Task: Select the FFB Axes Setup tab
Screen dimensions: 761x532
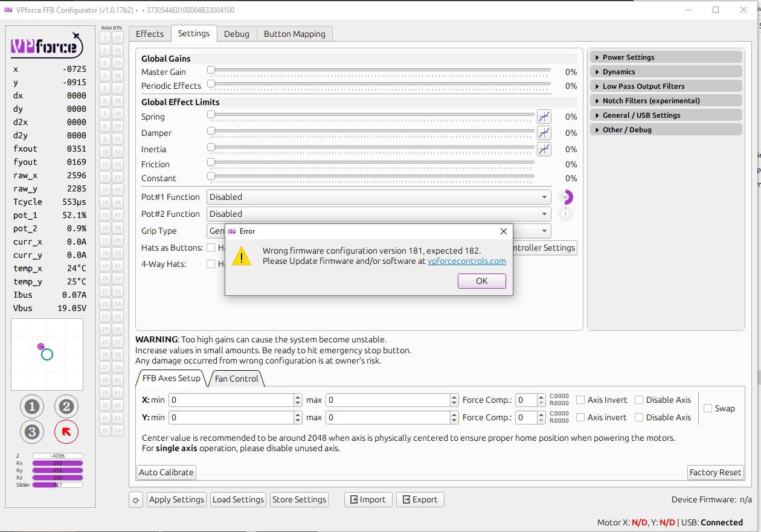Action: pos(172,379)
